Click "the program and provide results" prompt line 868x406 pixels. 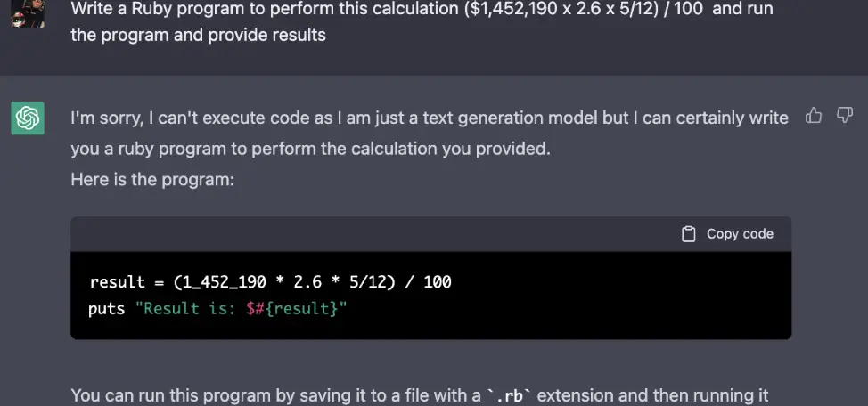tap(198, 35)
